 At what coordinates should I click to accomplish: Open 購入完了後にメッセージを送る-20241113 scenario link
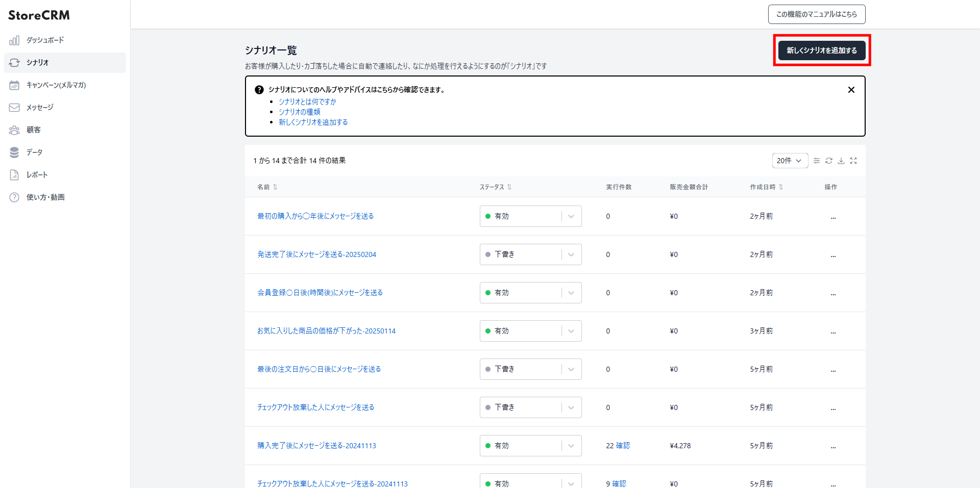coord(316,445)
